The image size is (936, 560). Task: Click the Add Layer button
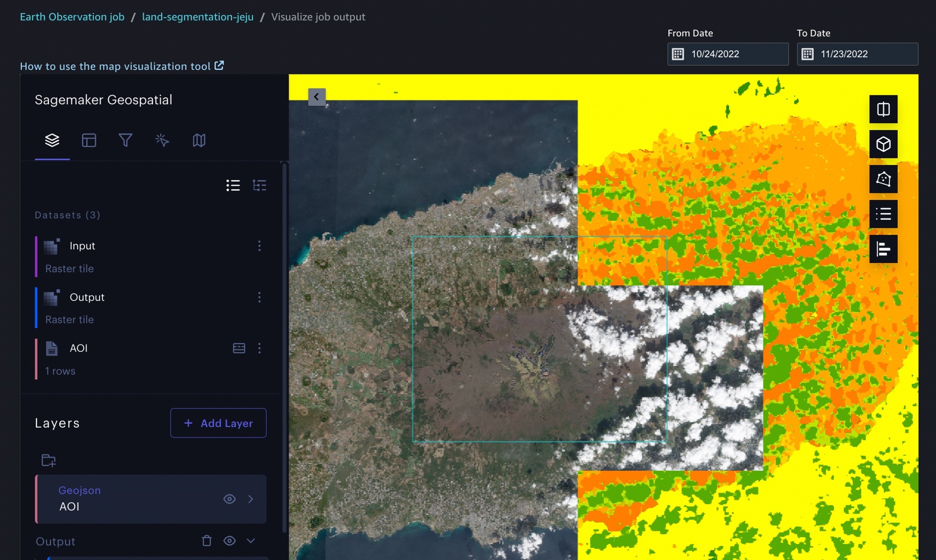pos(218,423)
